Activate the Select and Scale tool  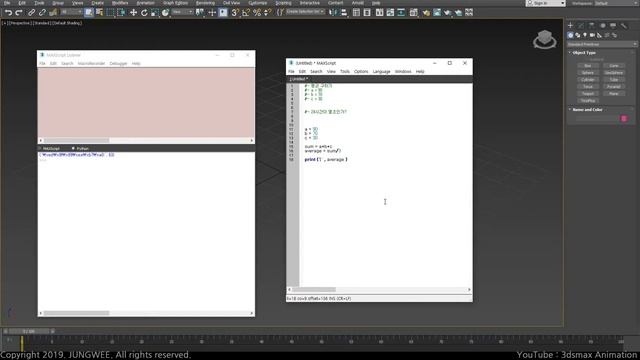point(154,13)
